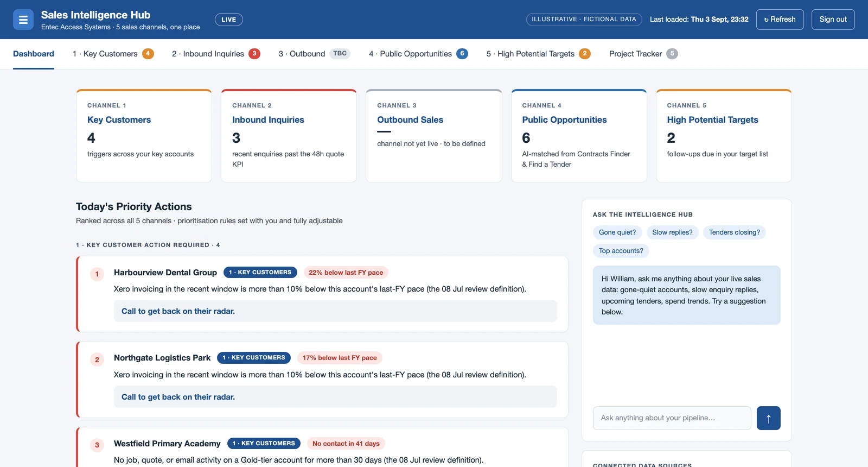This screenshot has width=868, height=467.
Task: Click the Harbourview Dental Group account name
Action: coord(165,273)
